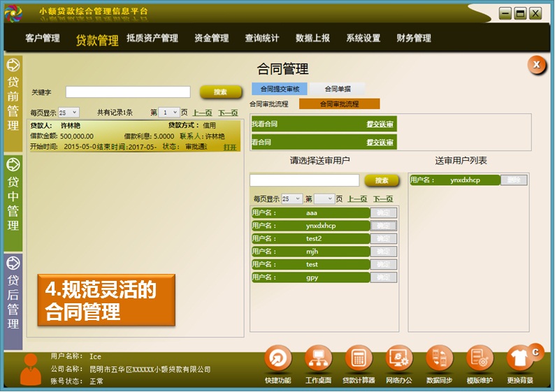
Task: Open the user list per-page dropdown
Action: pyautogui.click(x=292, y=199)
